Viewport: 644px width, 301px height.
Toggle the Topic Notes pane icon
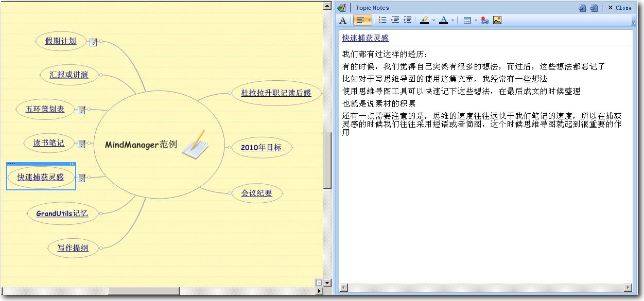(341, 8)
